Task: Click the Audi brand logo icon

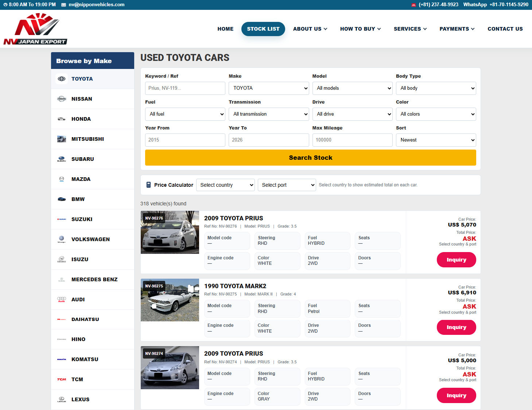Action: [62, 299]
